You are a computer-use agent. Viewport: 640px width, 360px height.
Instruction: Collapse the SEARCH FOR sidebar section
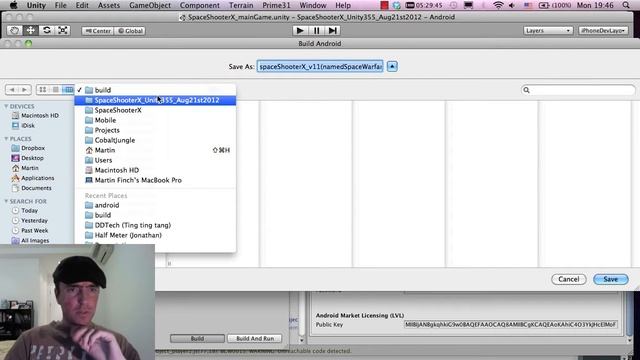pyautogui.click(x=6, y=201)
